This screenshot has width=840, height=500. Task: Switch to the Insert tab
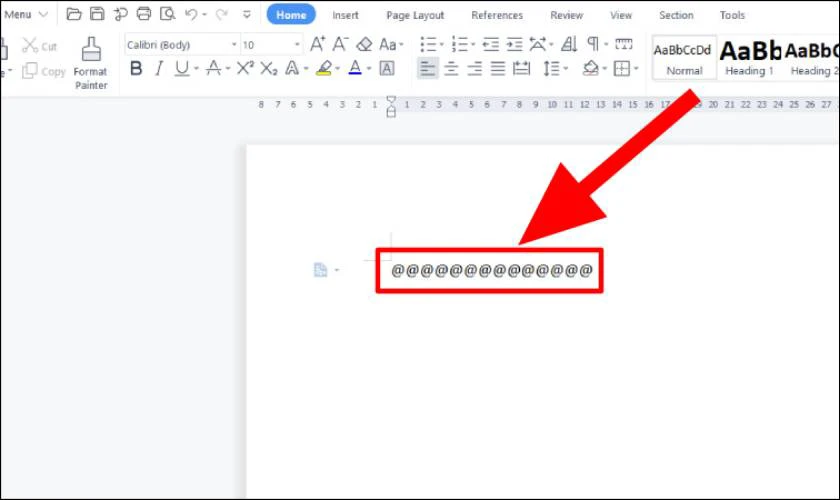345,16
